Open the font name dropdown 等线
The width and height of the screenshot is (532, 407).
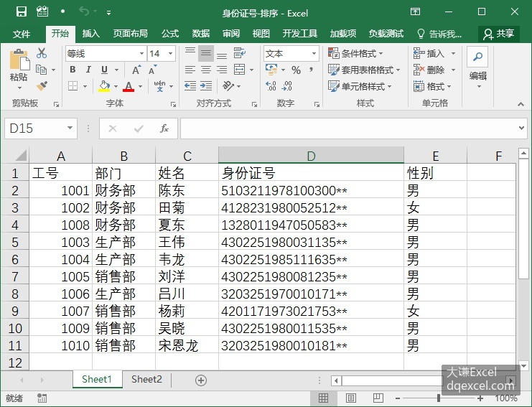pyautogui.click(x=141, y=54)
